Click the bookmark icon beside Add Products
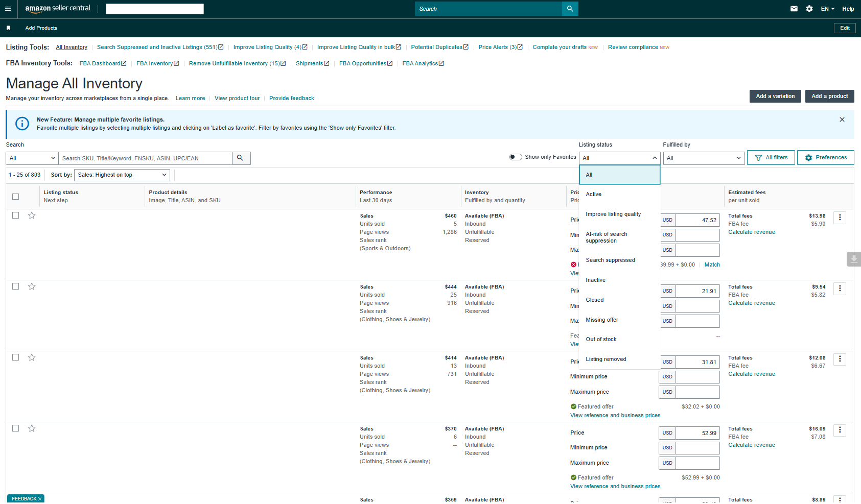 pyautogui.click(x=8, y=28)
